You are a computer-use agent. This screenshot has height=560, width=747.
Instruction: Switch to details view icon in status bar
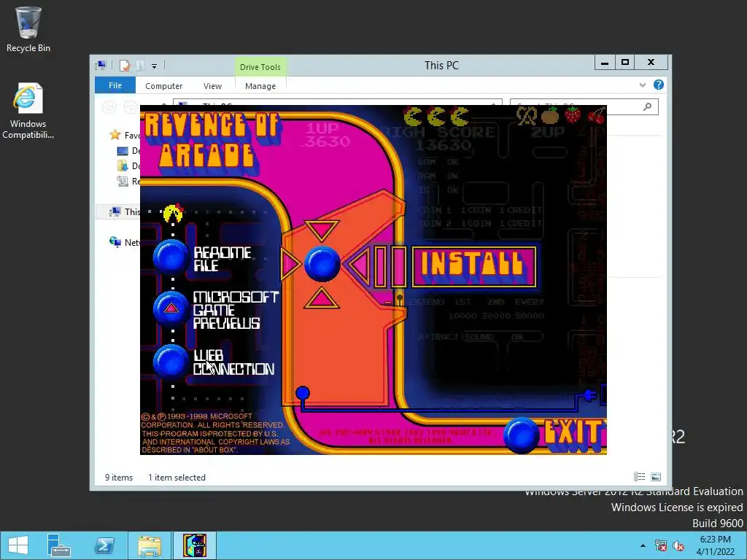tap(639, 477)
